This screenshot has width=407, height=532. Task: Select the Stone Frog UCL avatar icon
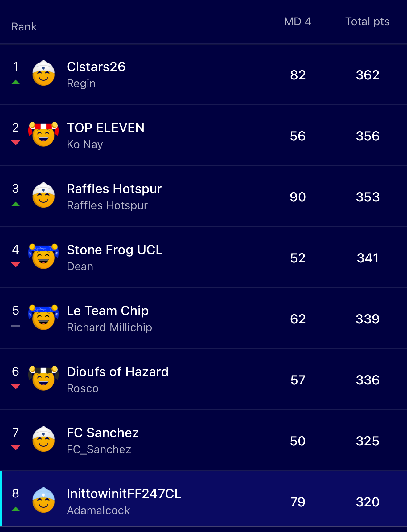pyautogui.click(x=43, y=256)
